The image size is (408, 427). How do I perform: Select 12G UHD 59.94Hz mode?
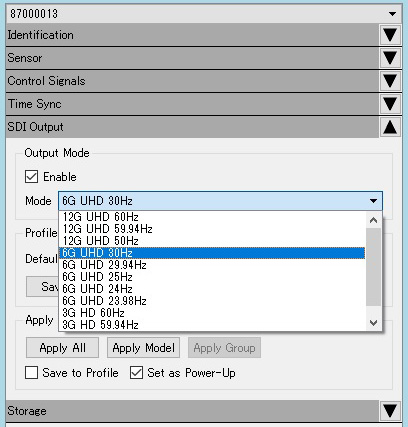(212, 229)
